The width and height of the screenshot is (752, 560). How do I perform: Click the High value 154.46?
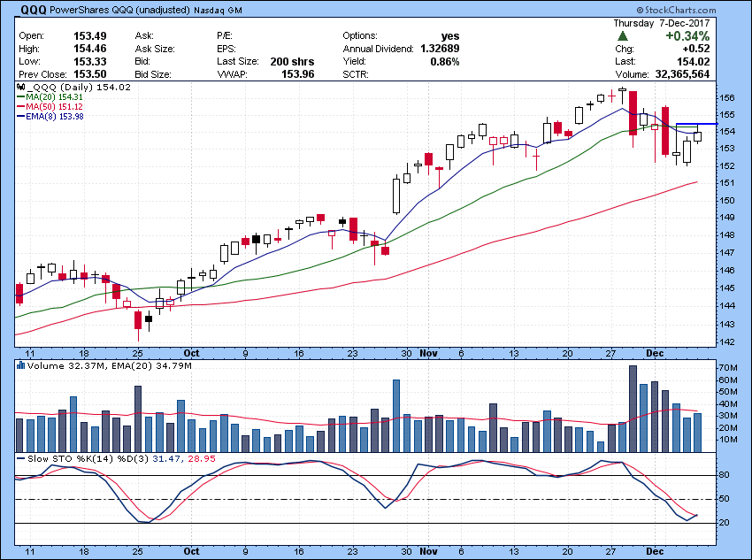(x=89, y=49)
